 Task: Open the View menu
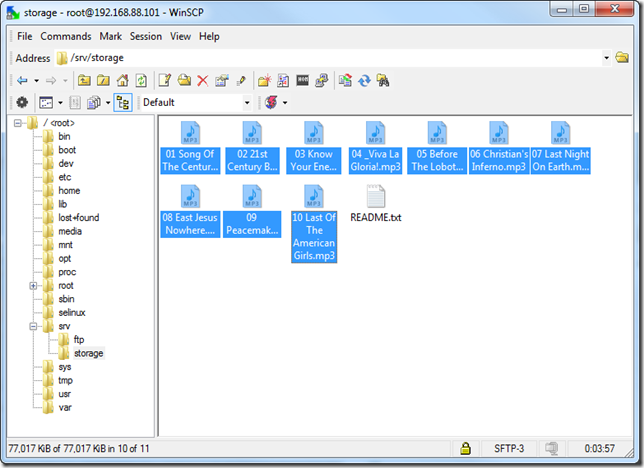click(x=180, y=36)
